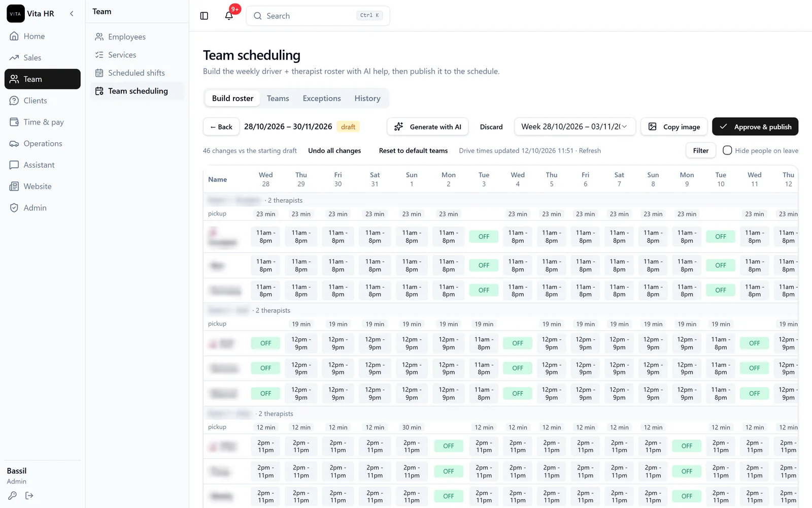The height and width of the screenshot is (508, 812).
Task: Switch to the Build roster tab
Action: [232, 99]
